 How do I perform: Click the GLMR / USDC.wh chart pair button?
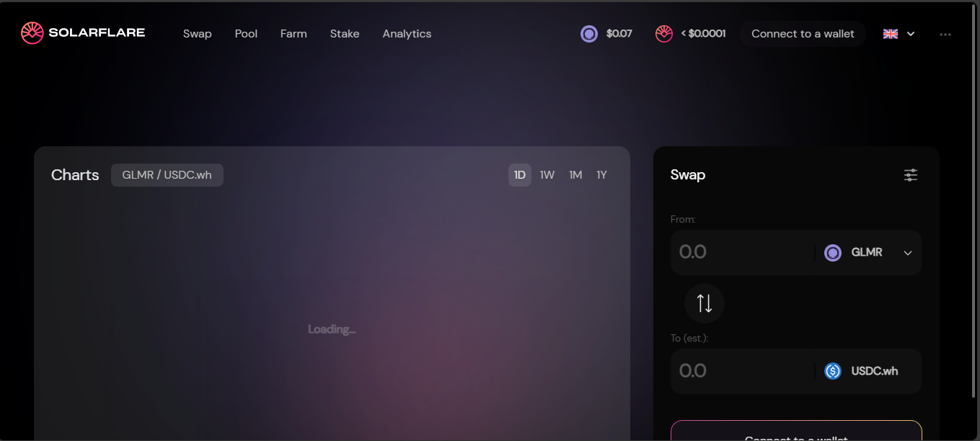167,175
